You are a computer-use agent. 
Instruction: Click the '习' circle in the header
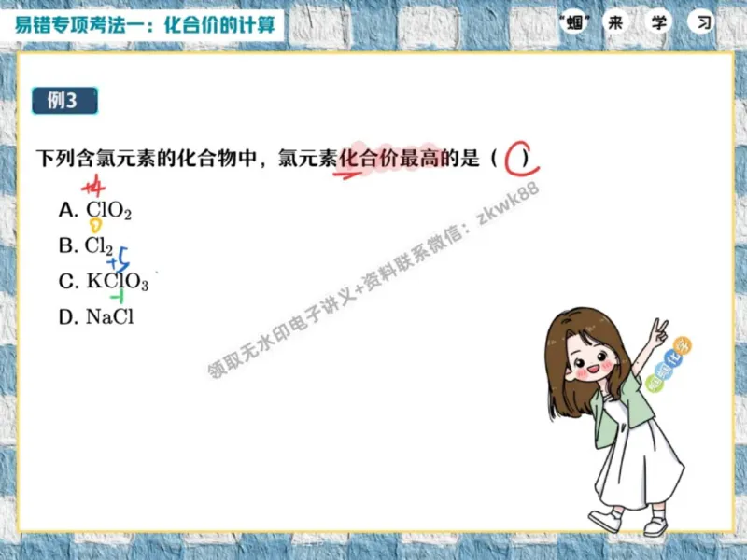click(702, 22)
